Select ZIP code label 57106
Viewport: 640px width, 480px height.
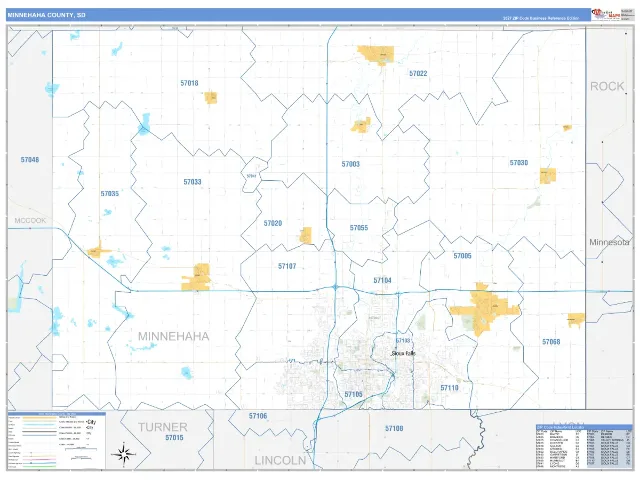(x=258, y=416)
